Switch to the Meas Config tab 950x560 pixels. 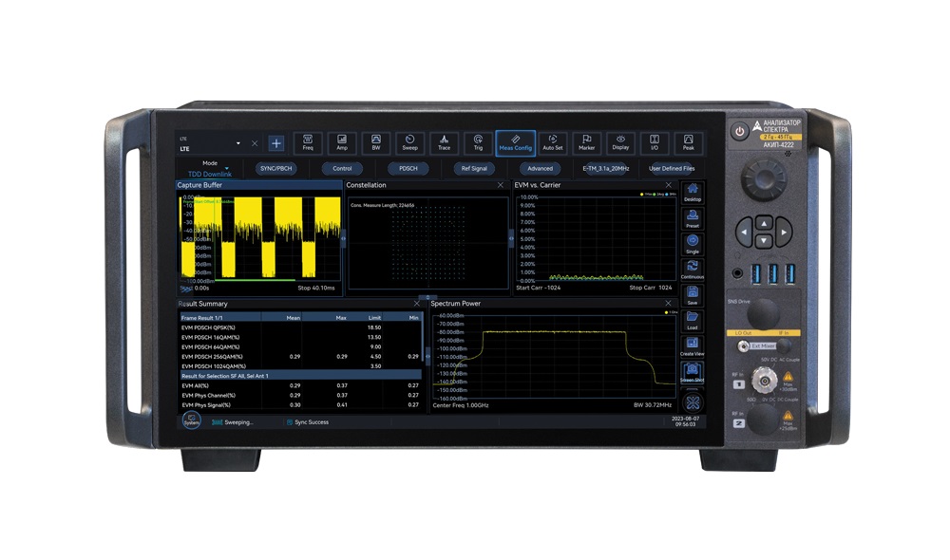coord(515,143)
